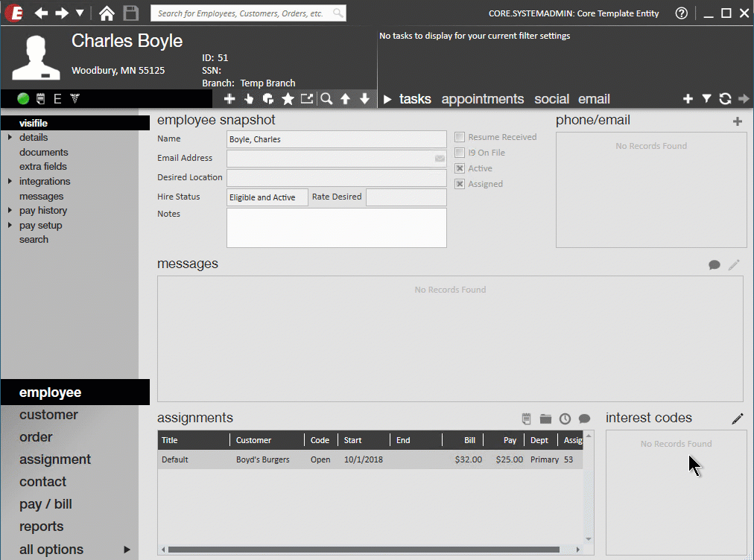Screen dimensions: 754x560
Task: Expand the pay history section arrow
Action: pyautogui.click(x=10, y=211)
